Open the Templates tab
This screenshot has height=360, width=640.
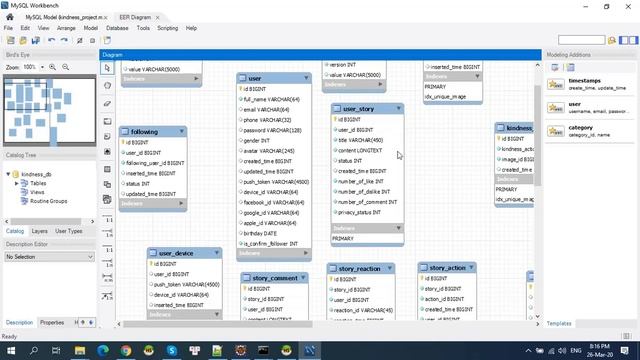point(559,323)
